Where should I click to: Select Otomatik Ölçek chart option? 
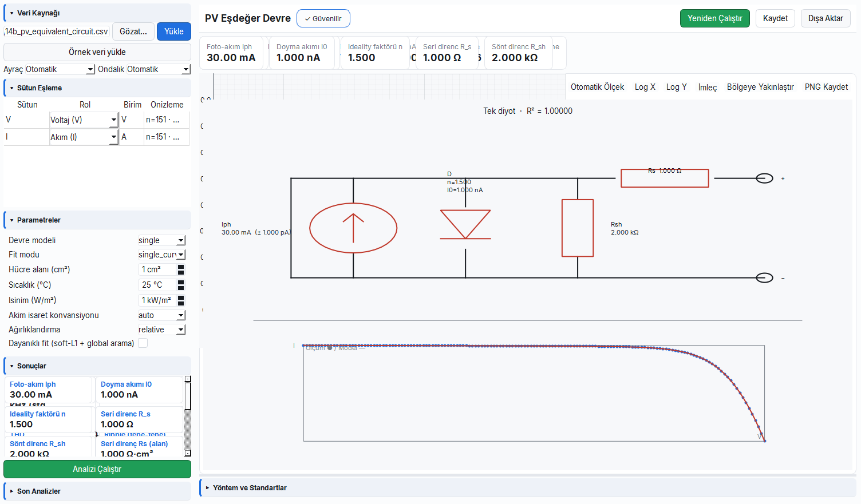597,87
